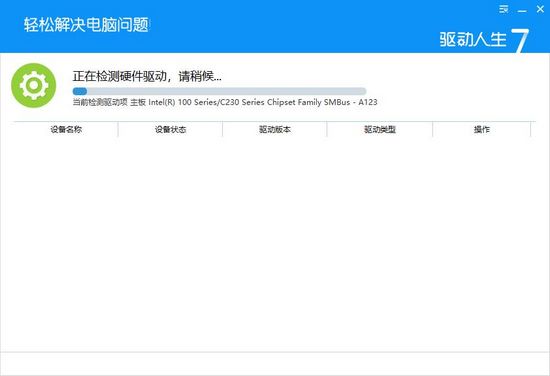This screenshot has height=376, width=550.
Task: Select the 设备状态 column header
Action: click(170, 129)
